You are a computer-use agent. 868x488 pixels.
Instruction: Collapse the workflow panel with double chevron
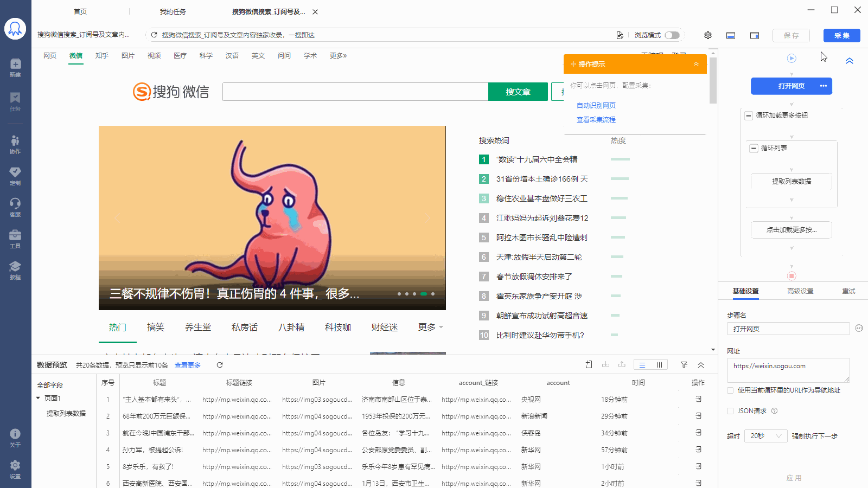tap(850, 61)
